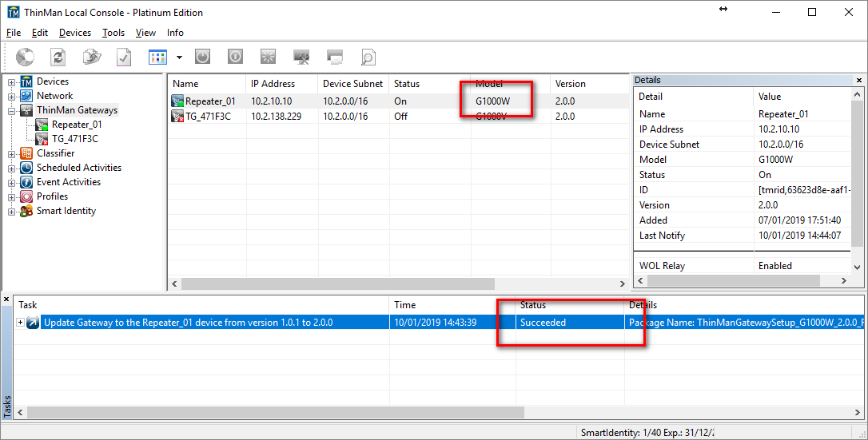Click the Time column header in Tasks

click(452, 304)
